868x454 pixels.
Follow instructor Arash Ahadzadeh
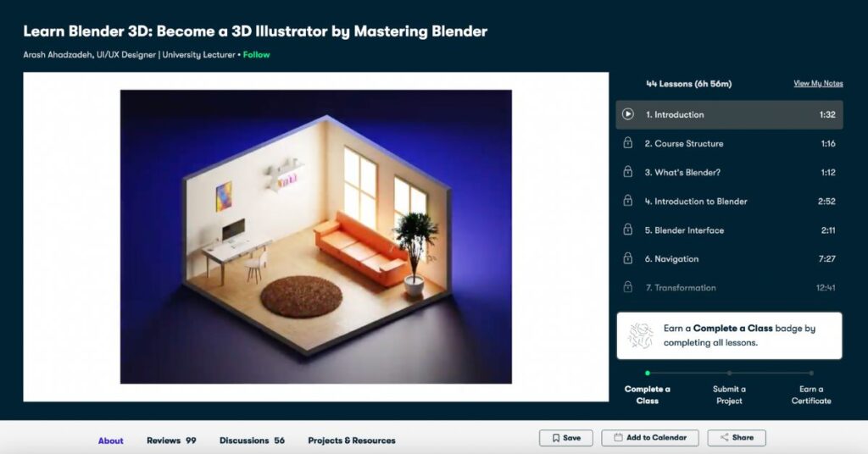[256, 55]
